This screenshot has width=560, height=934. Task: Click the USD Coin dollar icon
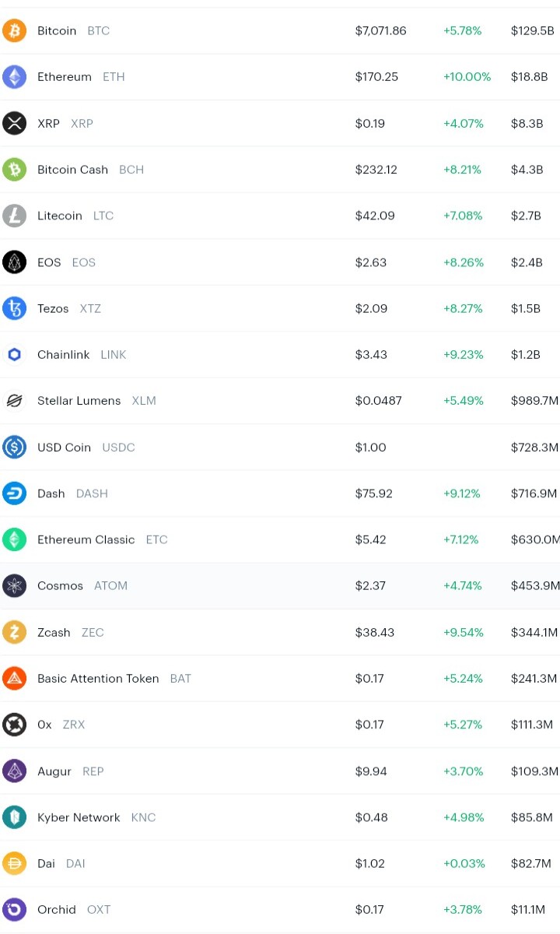tap(14, 447)
